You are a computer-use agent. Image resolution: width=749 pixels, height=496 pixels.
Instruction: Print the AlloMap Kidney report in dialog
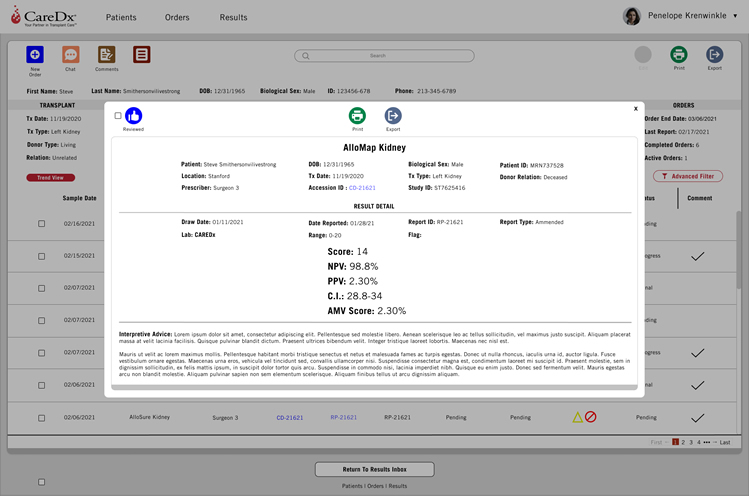pos(357,116)
